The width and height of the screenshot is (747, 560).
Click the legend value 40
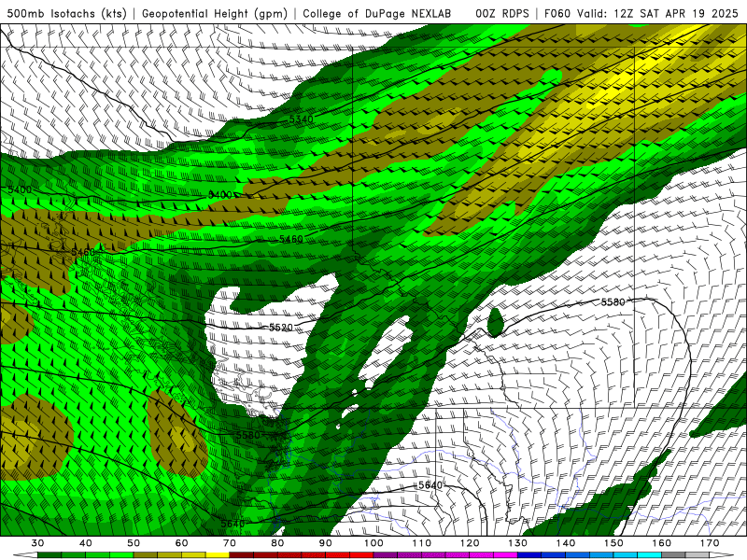(x=86, y=543)
